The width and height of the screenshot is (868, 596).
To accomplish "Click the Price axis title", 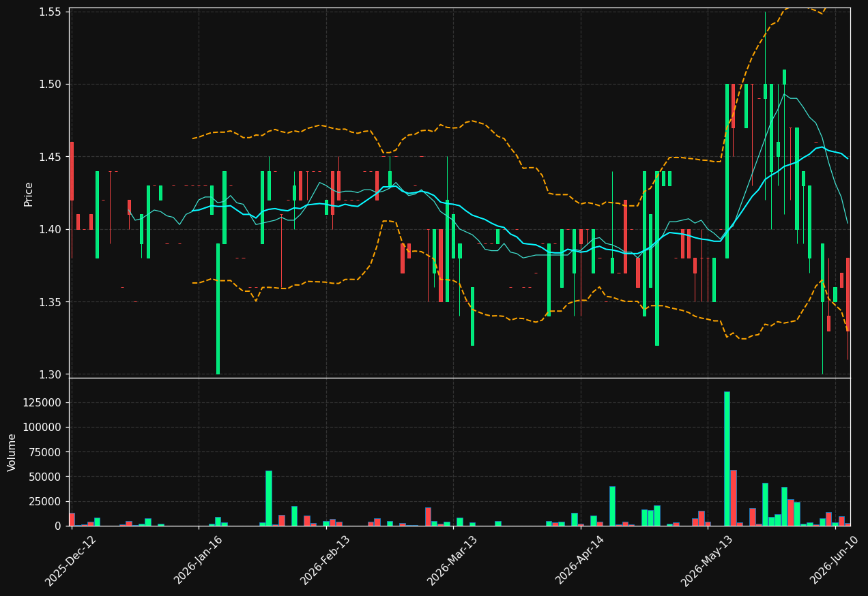I will click(29, 194).
